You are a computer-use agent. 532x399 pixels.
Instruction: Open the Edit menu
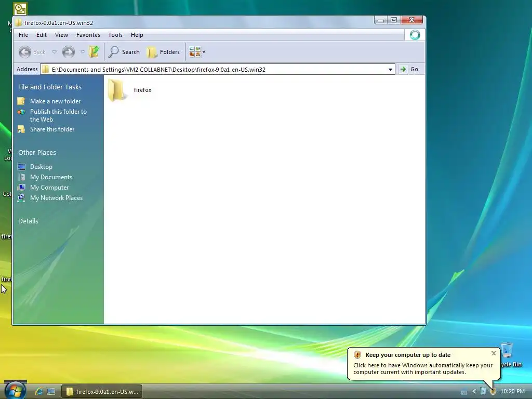(x=42, y=35)
